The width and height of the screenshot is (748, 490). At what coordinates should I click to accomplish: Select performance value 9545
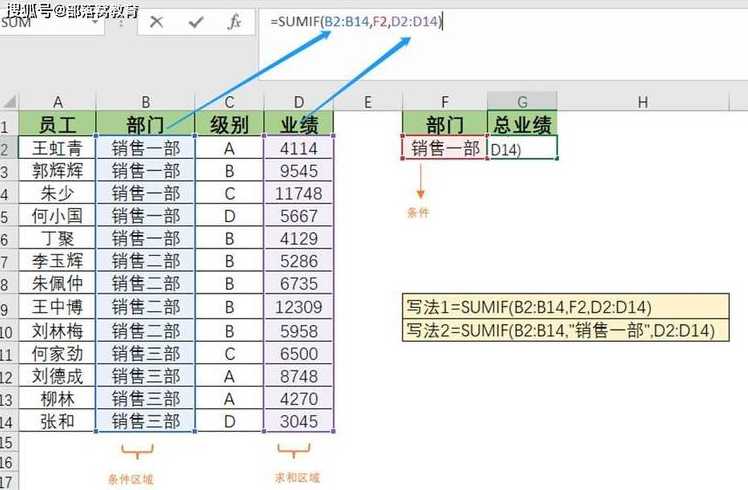pyautogui.click(x=299, y=170)
